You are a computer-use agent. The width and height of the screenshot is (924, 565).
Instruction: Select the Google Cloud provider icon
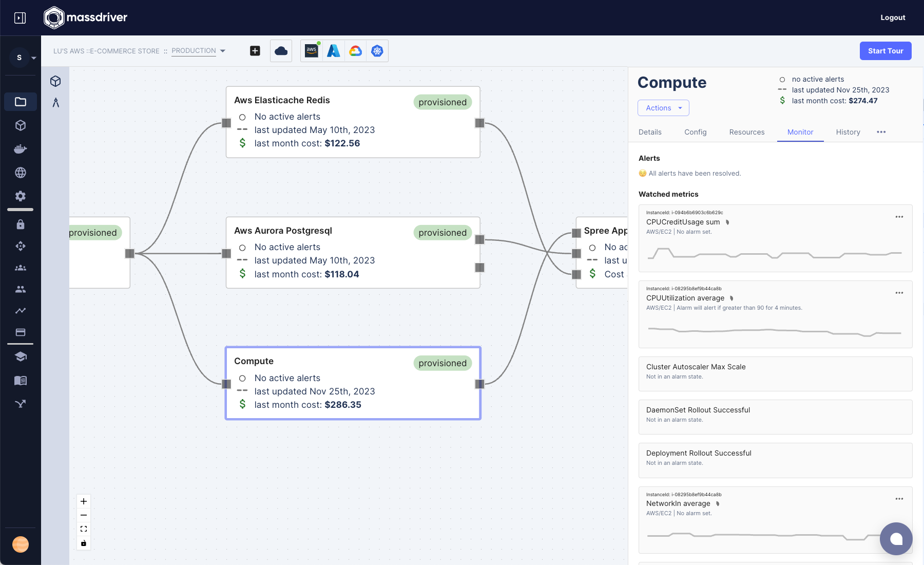[355, 51]
